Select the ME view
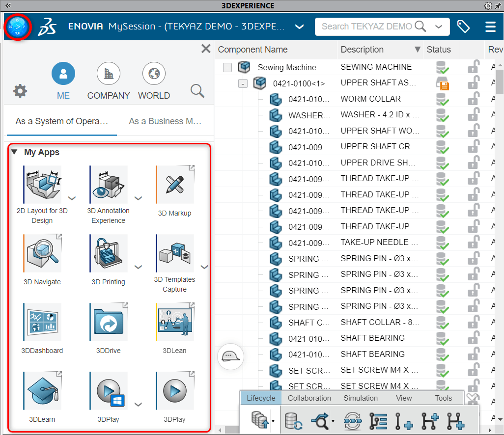The width and height of the screenshot is (504, 435). pyautogui.click(x=63, y=81)
